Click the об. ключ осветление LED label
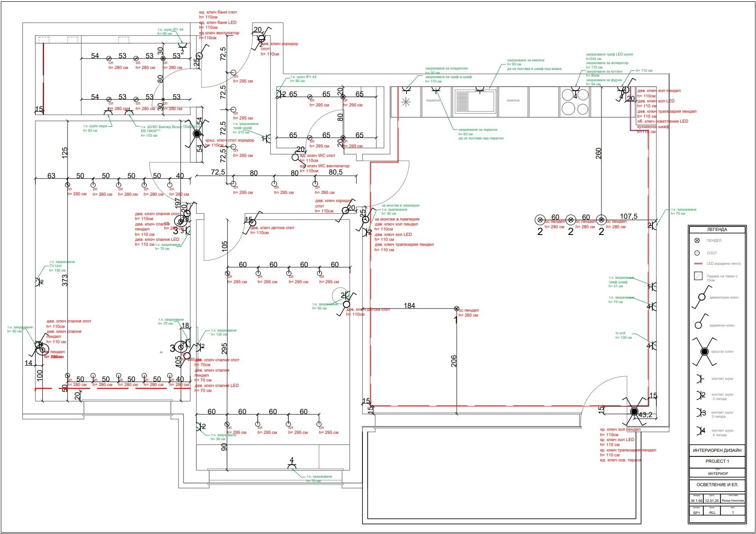Screen dimensions: 756x534 pos(663,121)
